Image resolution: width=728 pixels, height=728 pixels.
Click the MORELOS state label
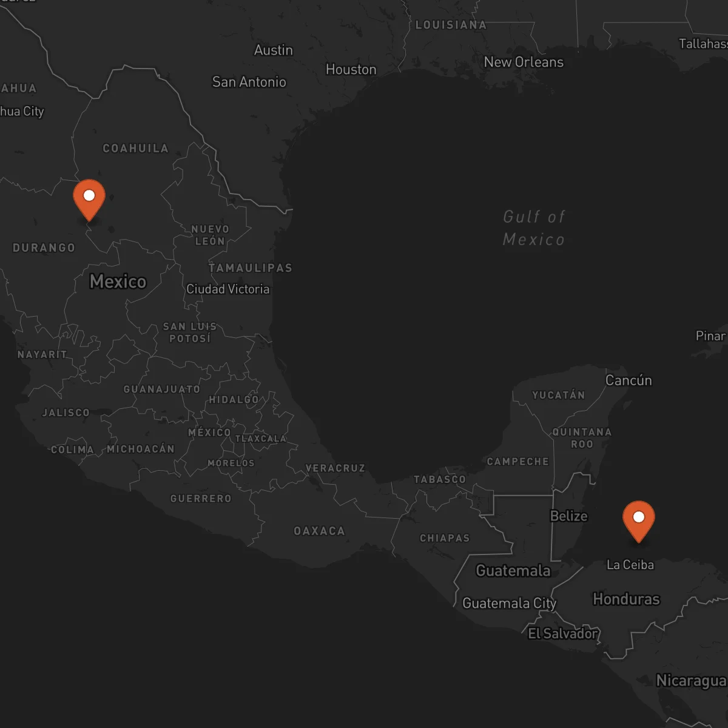[x=231, y=463]
